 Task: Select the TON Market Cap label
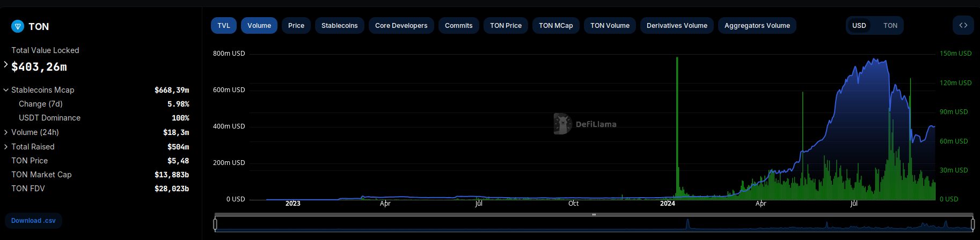tap(41, 175)
